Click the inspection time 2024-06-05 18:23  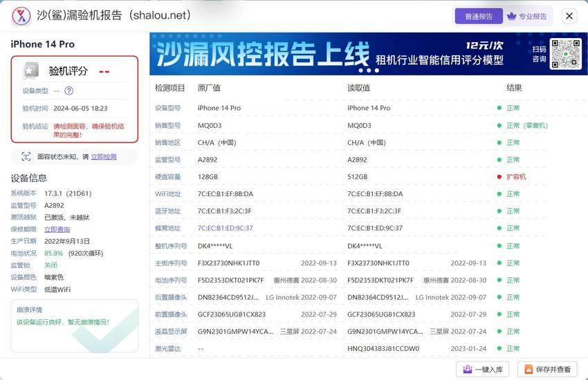[80, 108]
